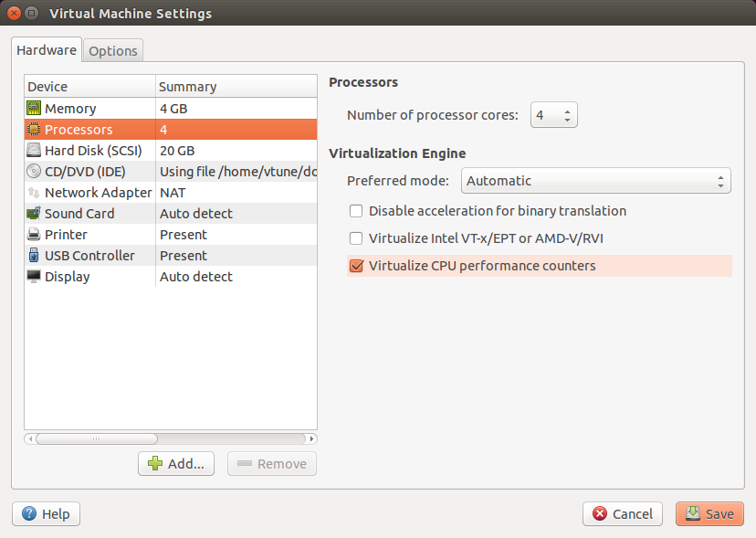Click the device list horizontal scrollbar
The height and width of the screenshot is (538, 756).
95,438
